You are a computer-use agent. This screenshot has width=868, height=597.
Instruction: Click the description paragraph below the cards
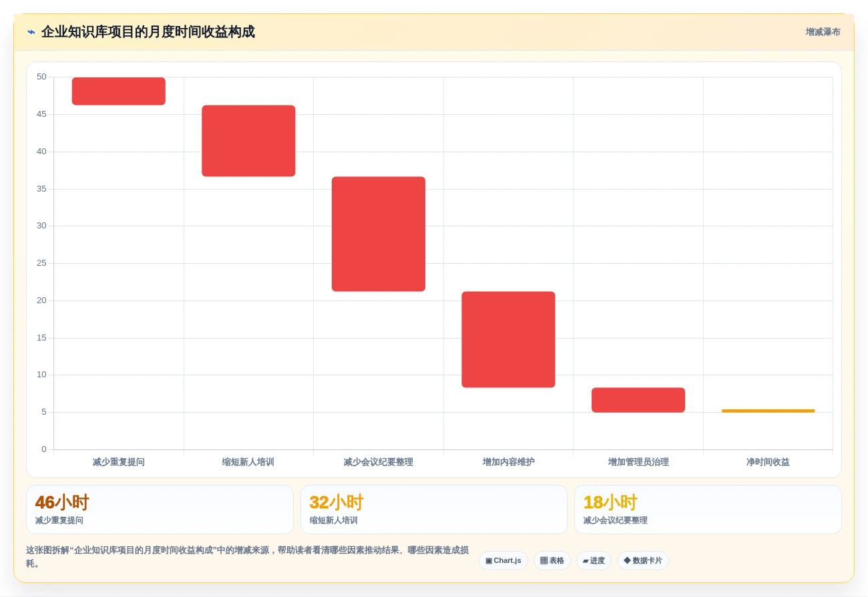pyautogui.click(x=247, y=557)
